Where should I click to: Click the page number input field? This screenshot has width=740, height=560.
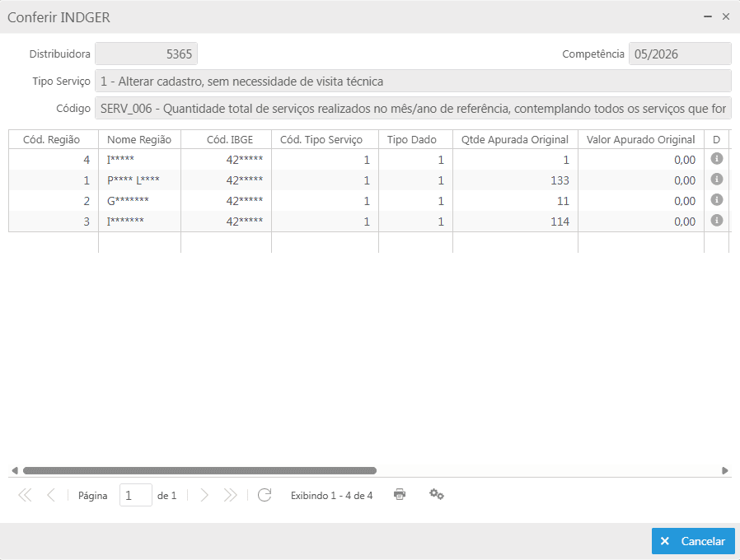[x=135, y=496]
